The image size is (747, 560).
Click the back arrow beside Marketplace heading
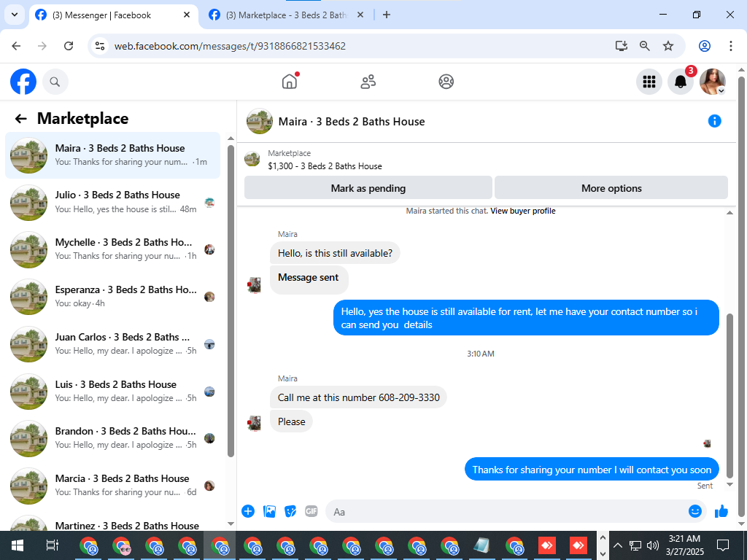20,119
